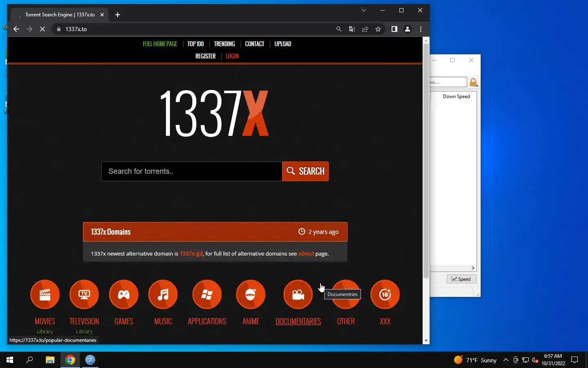Click qBittorrent horizontal scrollbar right arrow

point(473,268)
